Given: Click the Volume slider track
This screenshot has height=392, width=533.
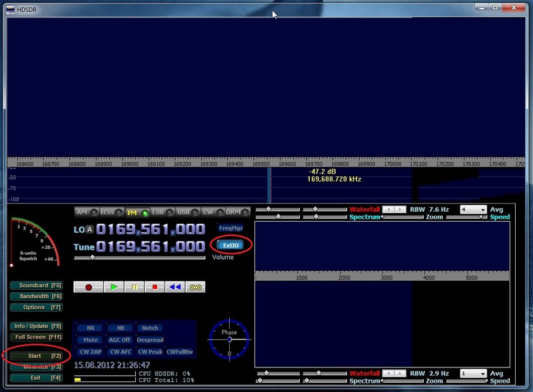Looking at the screenshot, I should tap(139, 258).
